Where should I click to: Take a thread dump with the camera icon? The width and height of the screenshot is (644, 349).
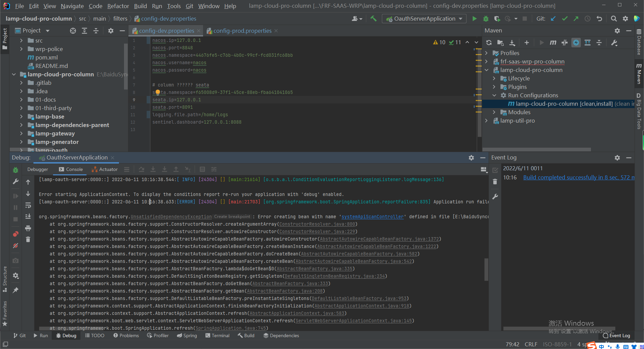click(15, 260)
